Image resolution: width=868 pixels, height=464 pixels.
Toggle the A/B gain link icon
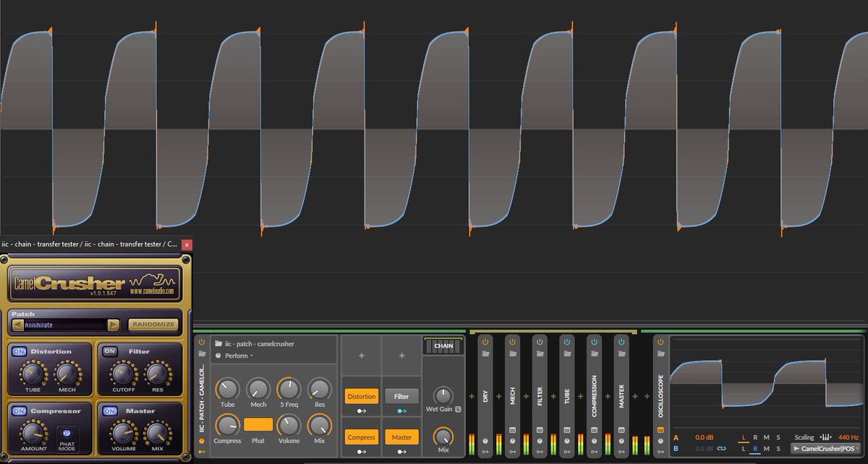pos(721,449)
